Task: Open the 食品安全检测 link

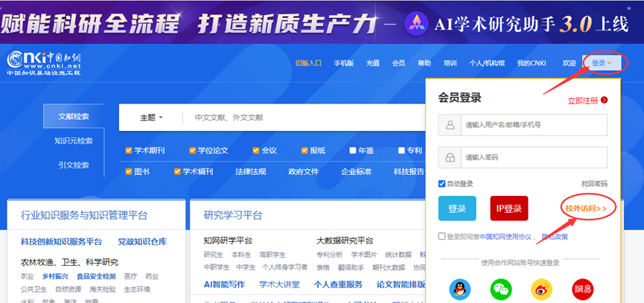Action: pyautogui.click(x=96, y=276)
